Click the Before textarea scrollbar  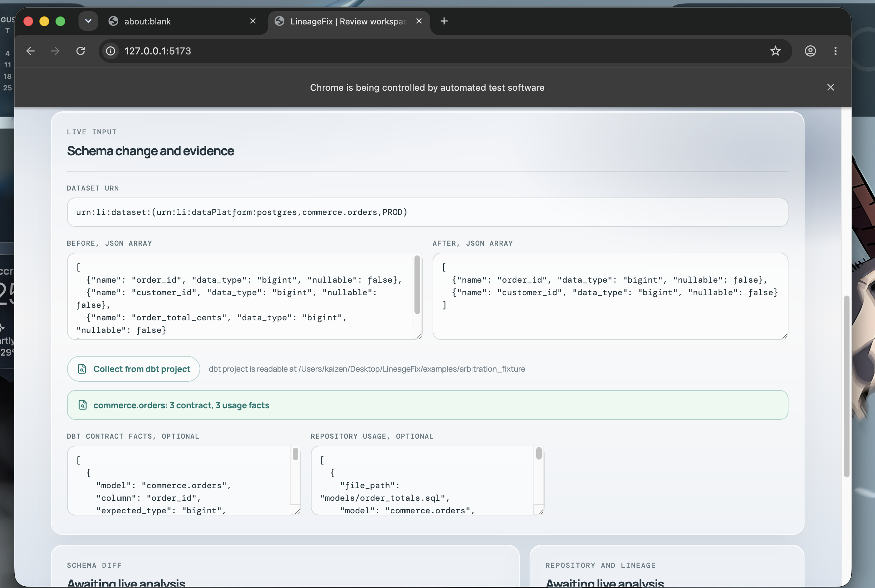417,285
